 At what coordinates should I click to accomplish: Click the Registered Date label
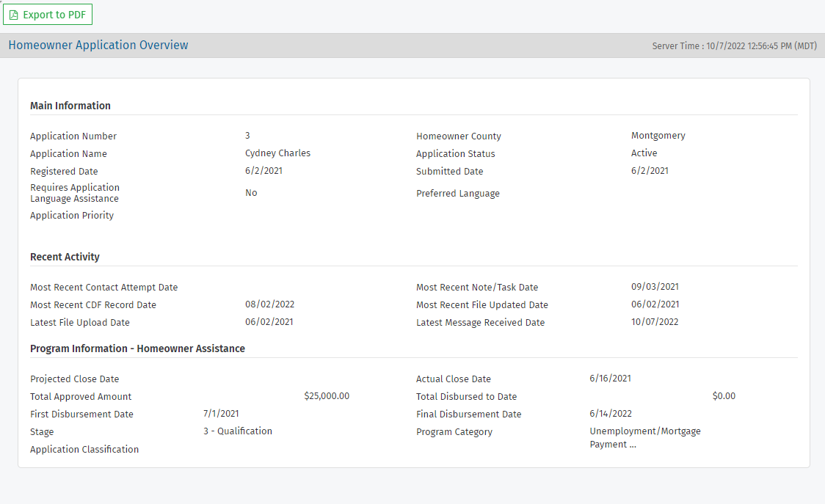tap(64, 172)
